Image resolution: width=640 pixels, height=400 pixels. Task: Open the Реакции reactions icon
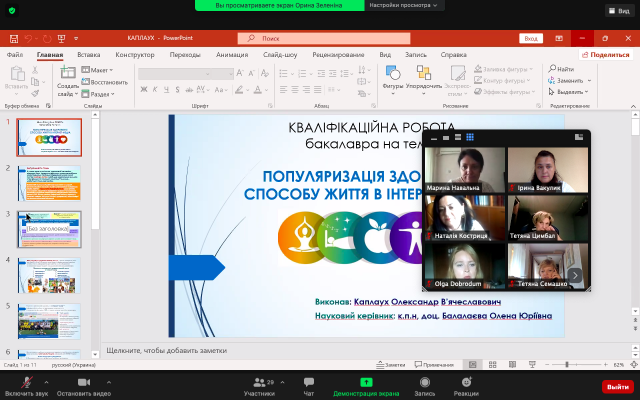(467, 382)
